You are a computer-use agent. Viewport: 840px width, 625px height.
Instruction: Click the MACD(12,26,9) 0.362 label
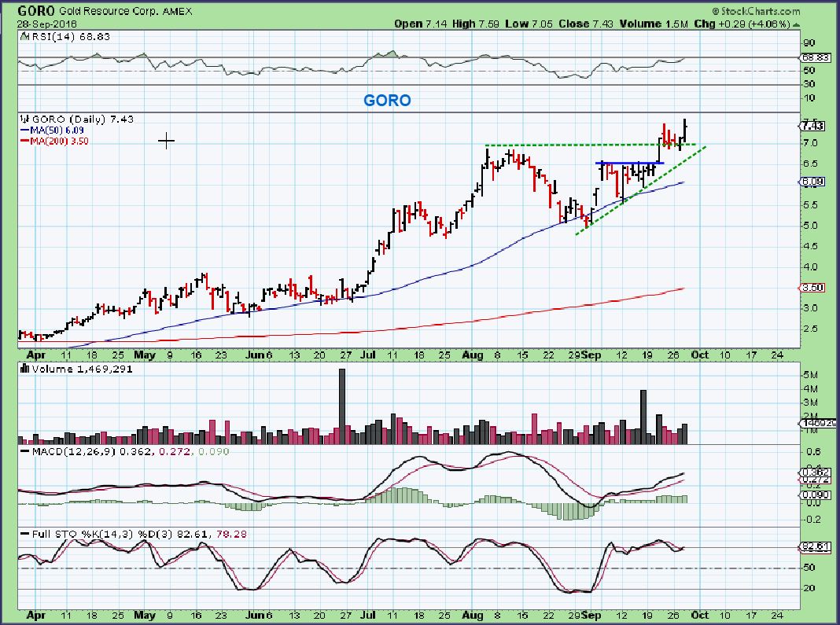click(x=91, y=451)
